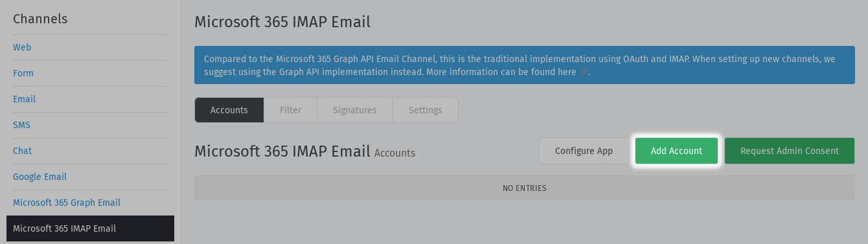Click Request Admin Consent button
Screen dimensions: 868x244
coord(789,151)
